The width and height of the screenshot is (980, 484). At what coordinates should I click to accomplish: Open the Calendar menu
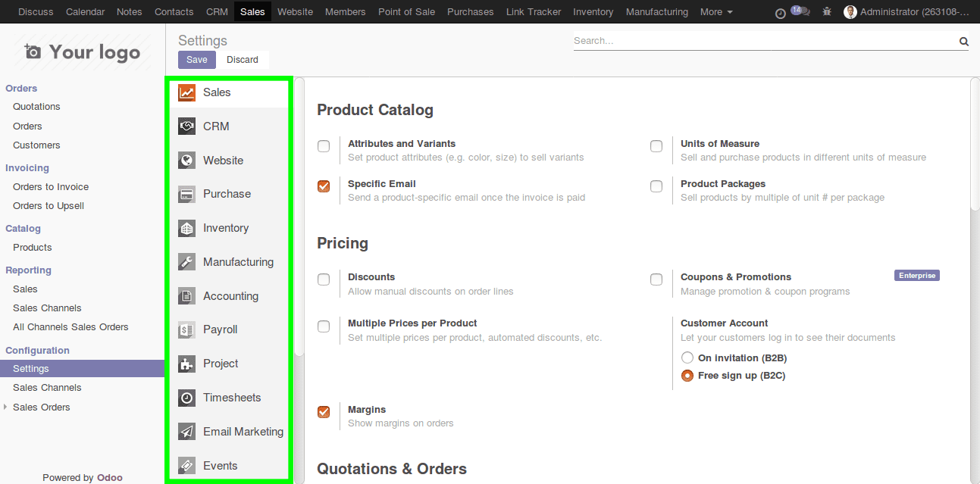[85, 12]
